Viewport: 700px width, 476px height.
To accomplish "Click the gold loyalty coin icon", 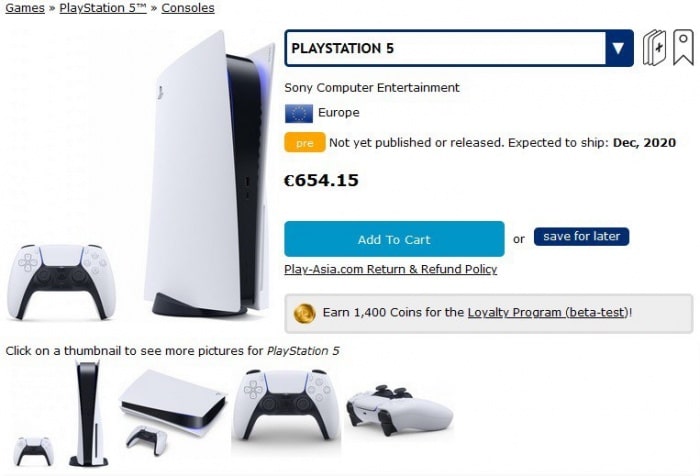I will (304, 313).
